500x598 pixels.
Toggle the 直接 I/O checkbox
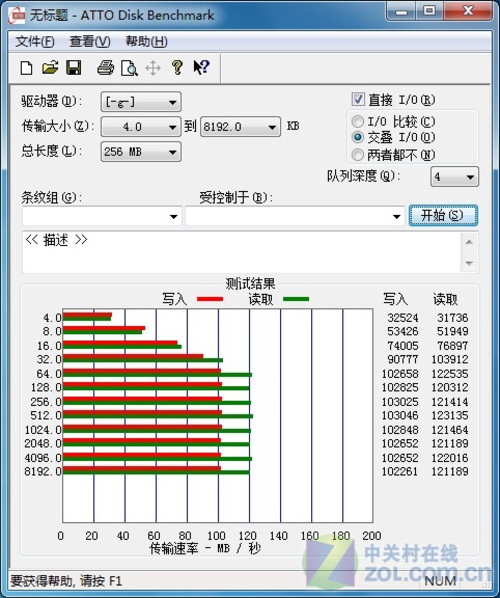[x=358, y=100]
